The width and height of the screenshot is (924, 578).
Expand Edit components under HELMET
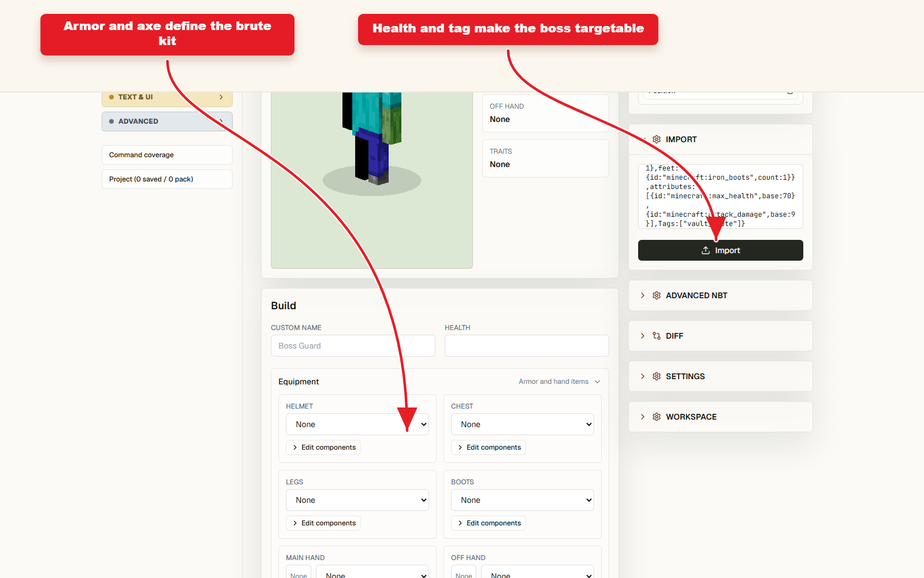(x=323, y=447)
